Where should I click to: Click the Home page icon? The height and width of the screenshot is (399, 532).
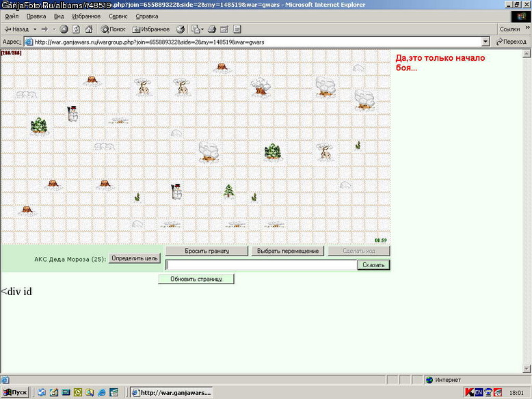89,29
